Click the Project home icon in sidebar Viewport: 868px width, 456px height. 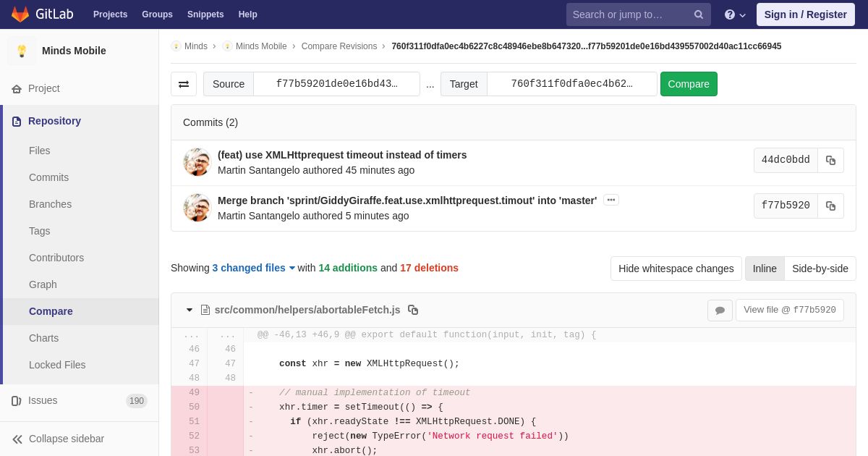point(17,89)
